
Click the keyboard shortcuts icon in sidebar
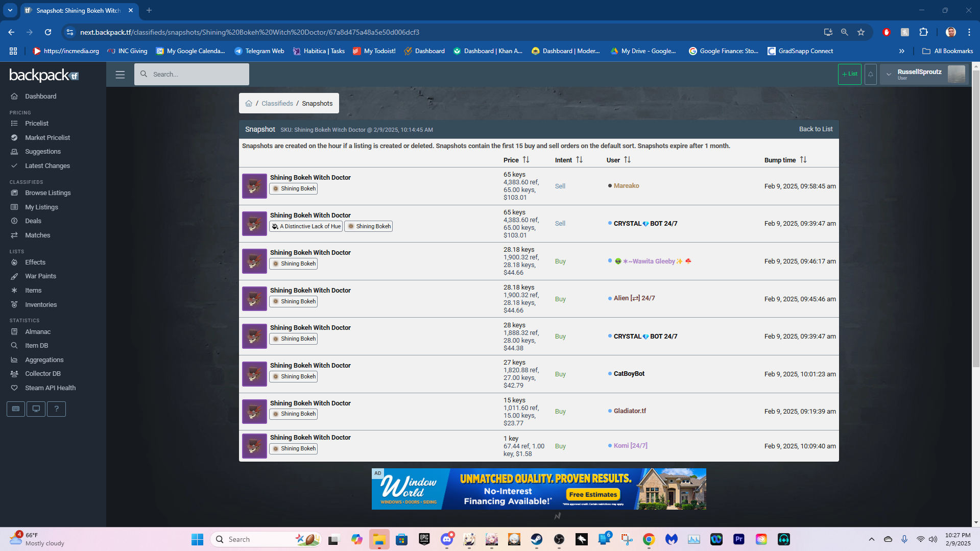click(16, 409)
